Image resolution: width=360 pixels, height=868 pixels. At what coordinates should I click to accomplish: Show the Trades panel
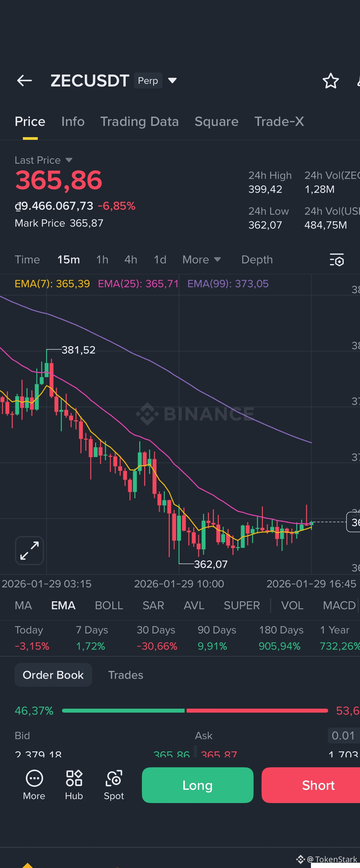pos(125,675)
